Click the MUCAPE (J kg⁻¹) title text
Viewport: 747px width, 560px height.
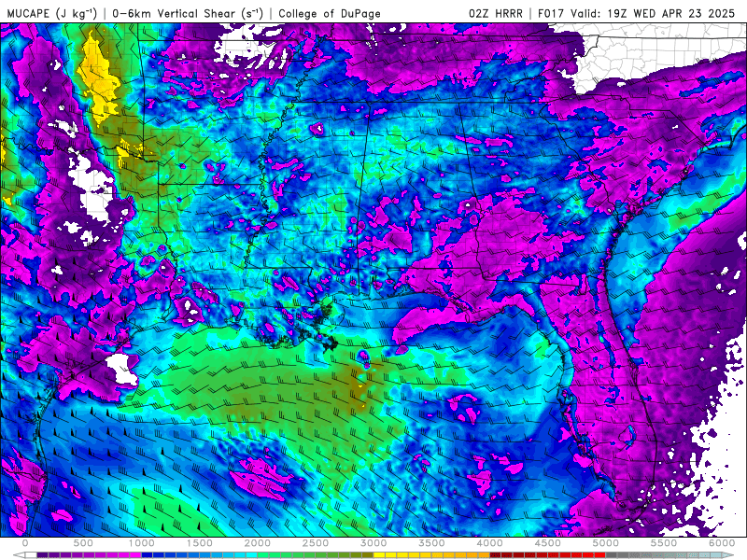[x=52, y=13]
